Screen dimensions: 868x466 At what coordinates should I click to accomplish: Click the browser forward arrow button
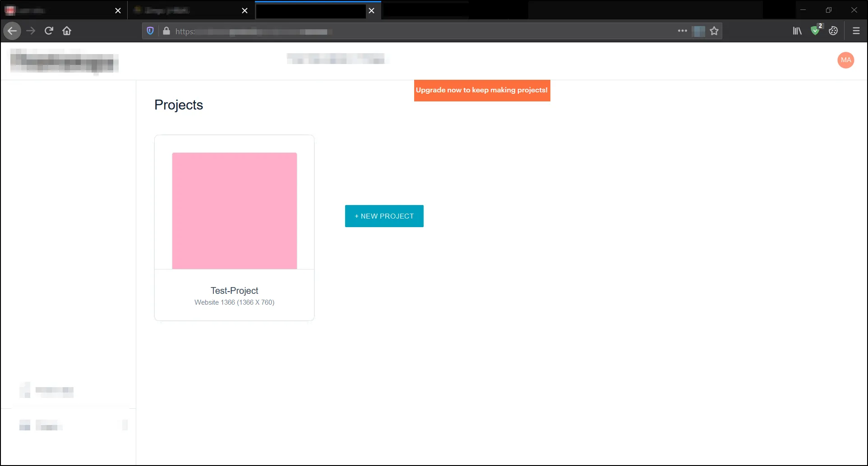(31, 31)
